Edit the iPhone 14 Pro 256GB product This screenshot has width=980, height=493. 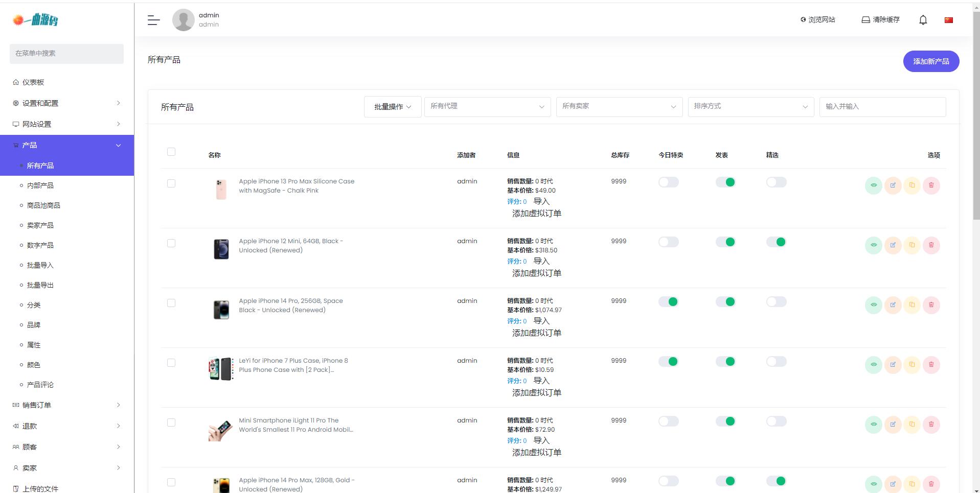click(x=893, y=305)
